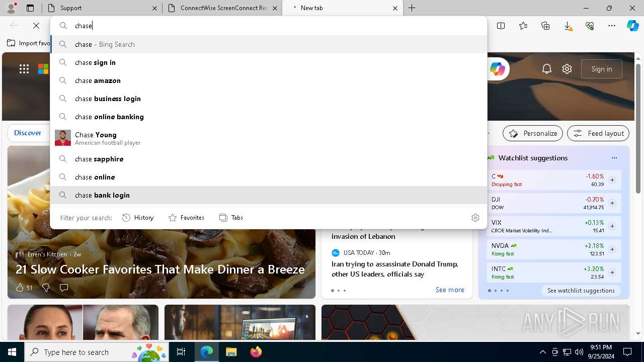This screenshot has height=362, width=644.
Task: Click Windows taskbar search box
Action: pos(97,352)
